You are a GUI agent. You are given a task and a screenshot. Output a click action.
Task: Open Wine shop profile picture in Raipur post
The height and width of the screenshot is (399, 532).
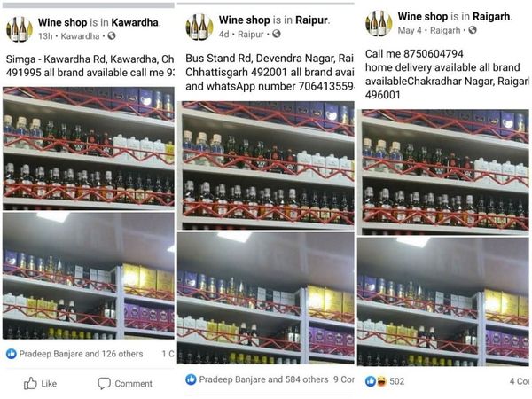[x=199, y=27]
